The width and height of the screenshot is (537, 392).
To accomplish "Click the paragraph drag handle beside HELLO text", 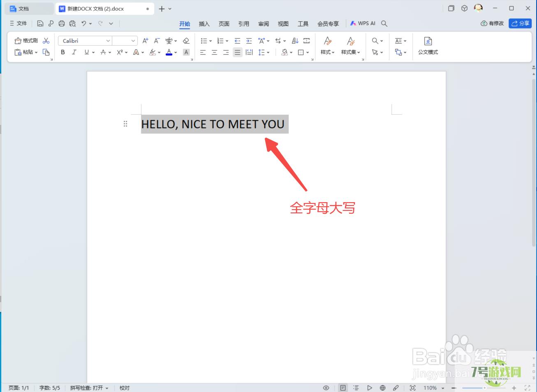I will pos(125,124).
